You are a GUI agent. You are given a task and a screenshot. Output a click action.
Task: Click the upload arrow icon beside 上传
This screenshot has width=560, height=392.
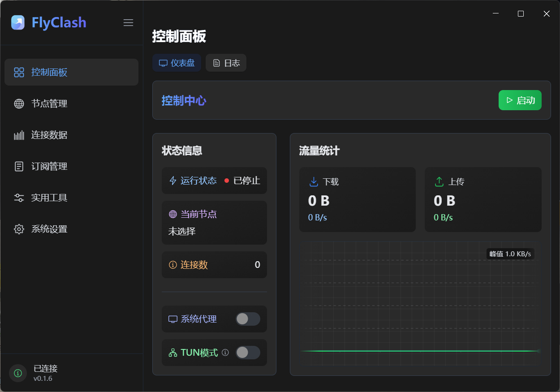pyautogui.click(x=439, y=181)
